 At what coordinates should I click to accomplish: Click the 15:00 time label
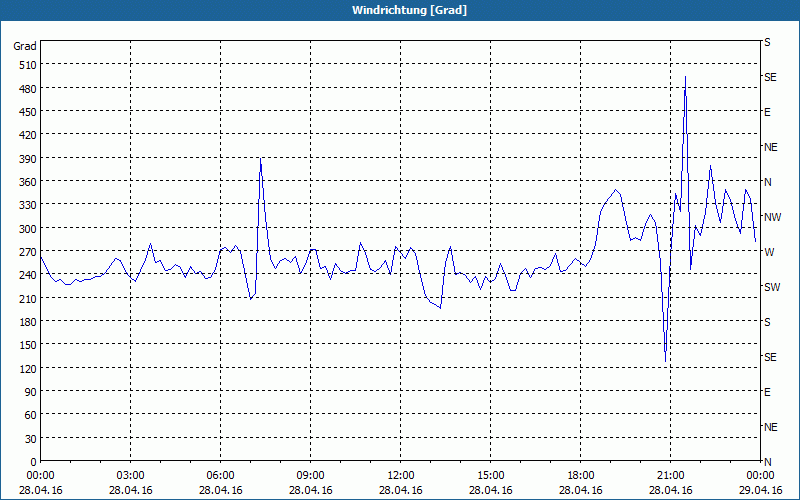(x=490, y=476)
